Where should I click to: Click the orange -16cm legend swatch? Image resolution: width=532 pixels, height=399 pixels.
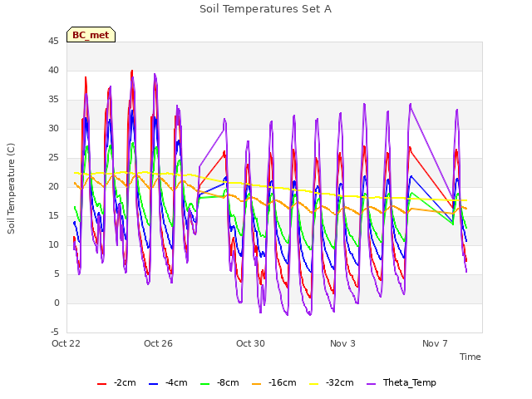(x=257, y=384)
